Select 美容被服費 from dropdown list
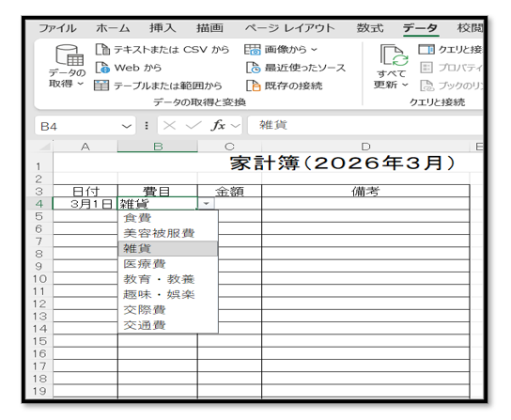 (x=168, y=233)
